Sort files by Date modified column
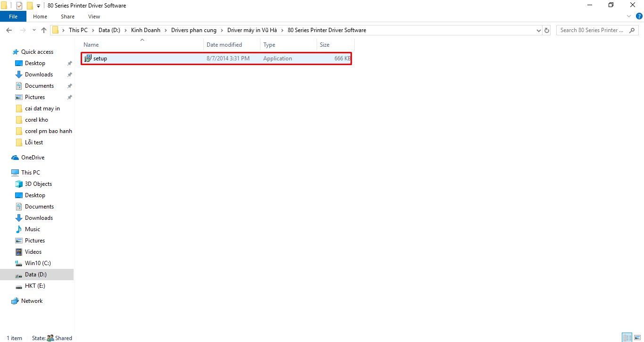 point(224,45)
